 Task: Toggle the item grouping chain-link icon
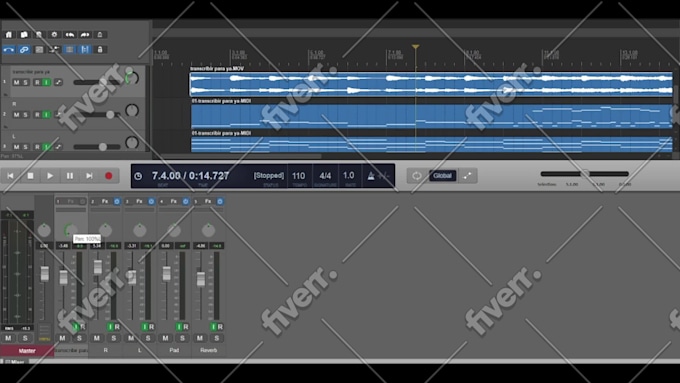[x=24, y=49]
